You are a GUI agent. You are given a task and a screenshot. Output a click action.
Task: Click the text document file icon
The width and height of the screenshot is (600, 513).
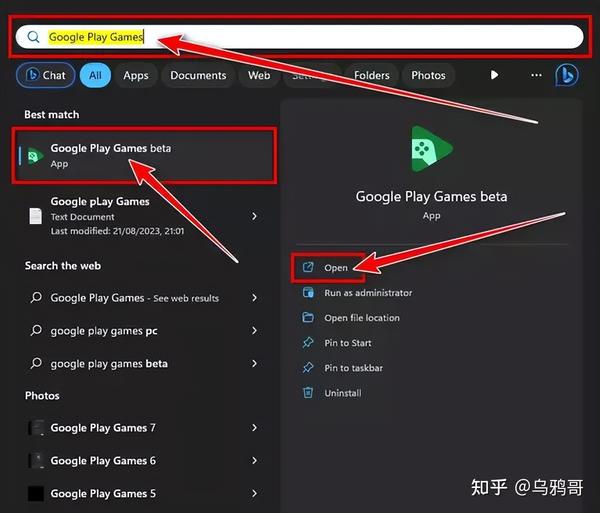click(36, 216)
